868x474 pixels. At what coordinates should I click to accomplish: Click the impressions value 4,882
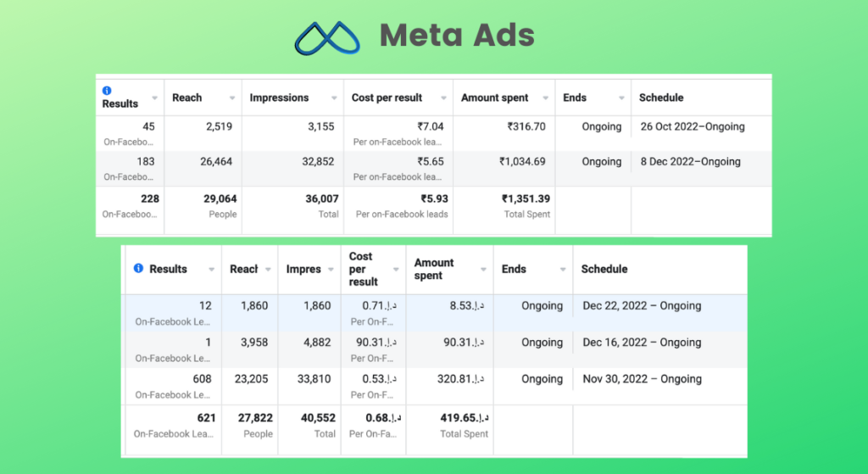pyautogui.click(x=317, y=343)
